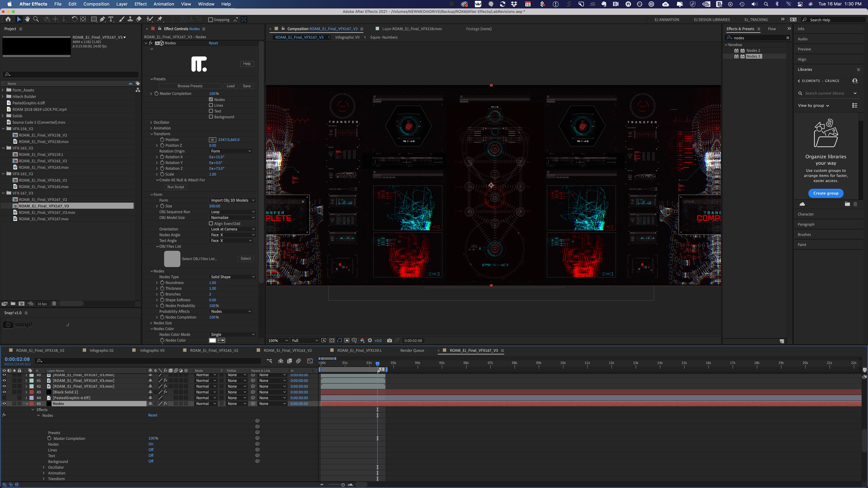Image resolution: width=868 pixels, height=488 pixels.
Task: Go to the Home screen icon
Action: tap(8, 19)
